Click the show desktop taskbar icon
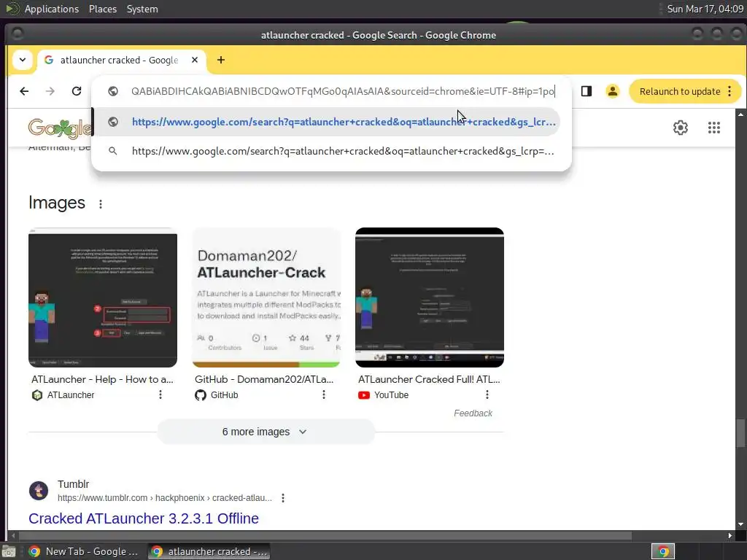The height and width of the screenshot is (560, 747). (x=9, y=551)
